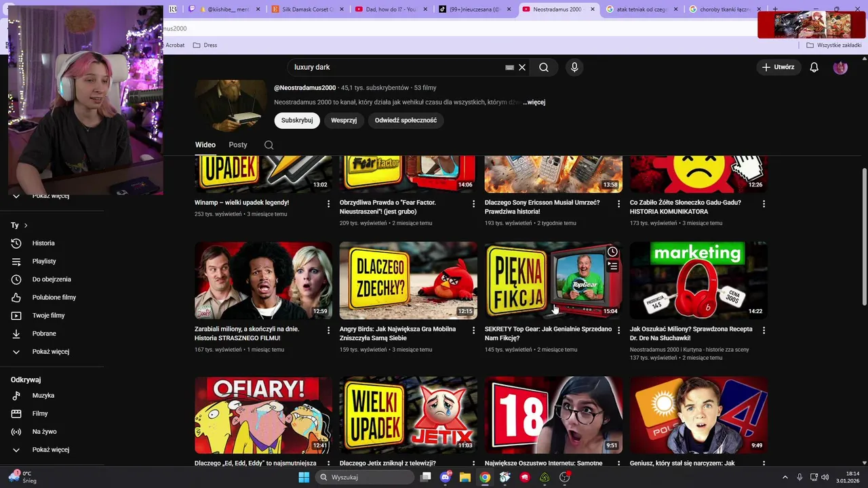Screen dimensions: 868x488
Task: Add Top Gear video to Watch Later
Action: click(x=612, y=252)
